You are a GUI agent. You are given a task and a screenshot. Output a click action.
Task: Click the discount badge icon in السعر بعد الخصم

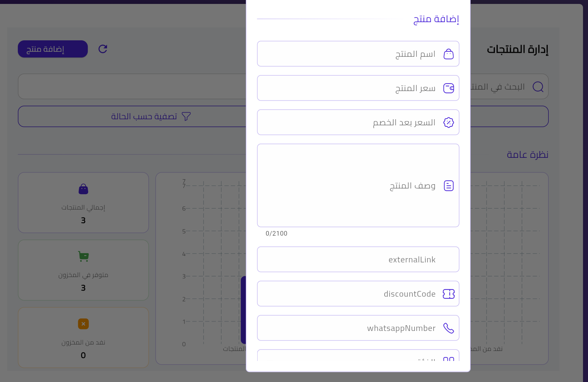point(448,122)
